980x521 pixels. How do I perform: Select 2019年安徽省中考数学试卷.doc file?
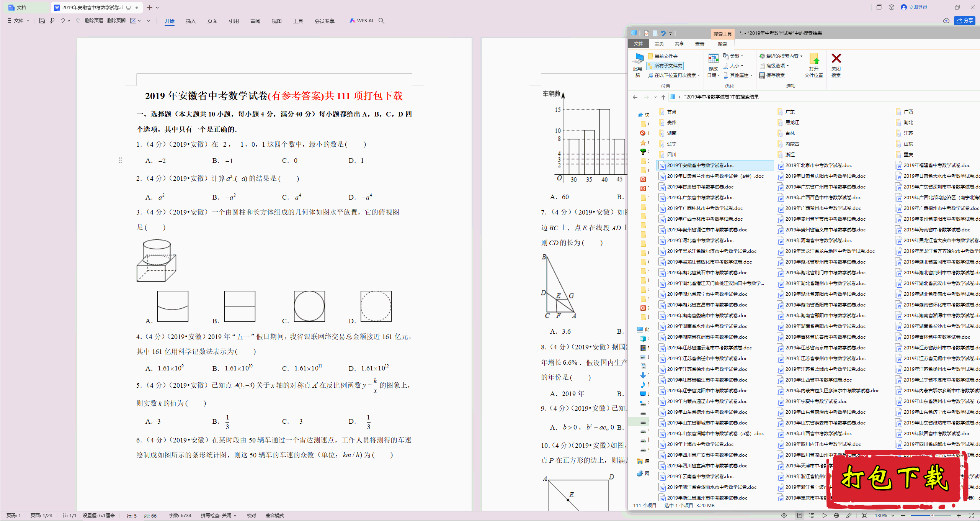point(715,165)
